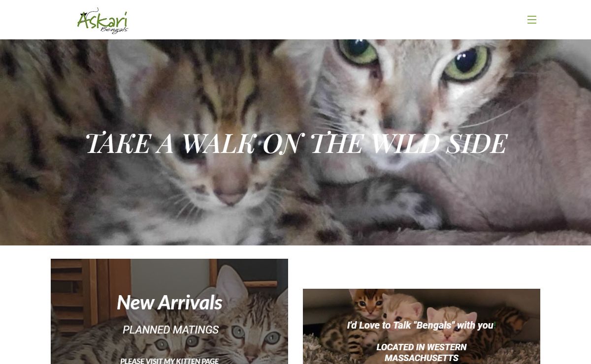This screenshot has width=591, height=364.
Task: Click the Askari Bengals logo
Action: point(102,21)
